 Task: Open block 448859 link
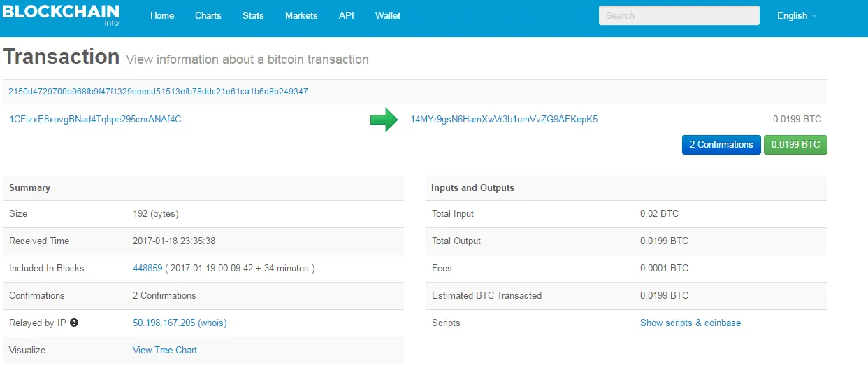point(147,269)
